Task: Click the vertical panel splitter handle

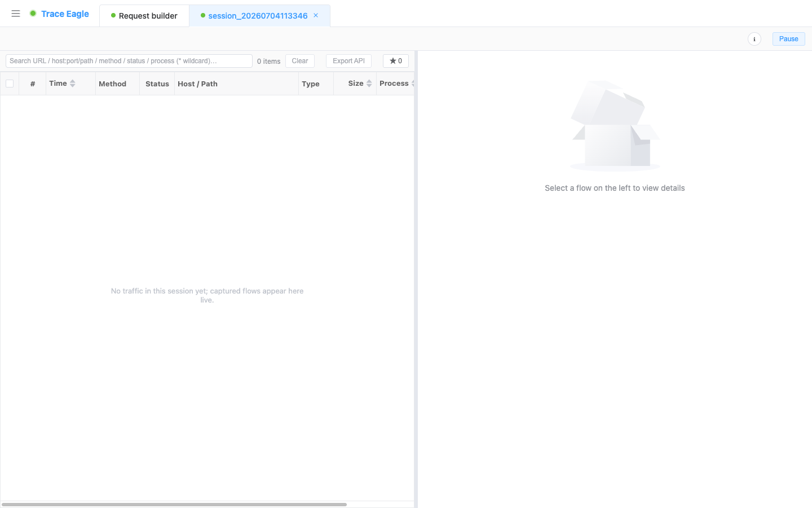Action: [x=416, y=279]
